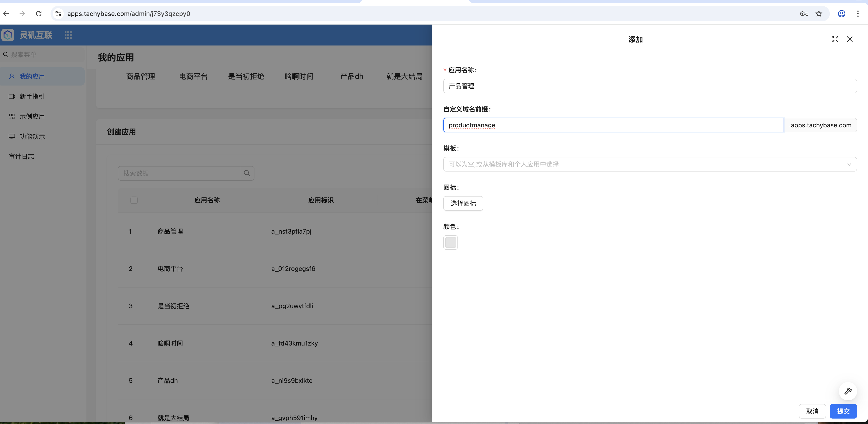
Task: Select 示例应用 from the sidebar
Action: click(32, 116)
